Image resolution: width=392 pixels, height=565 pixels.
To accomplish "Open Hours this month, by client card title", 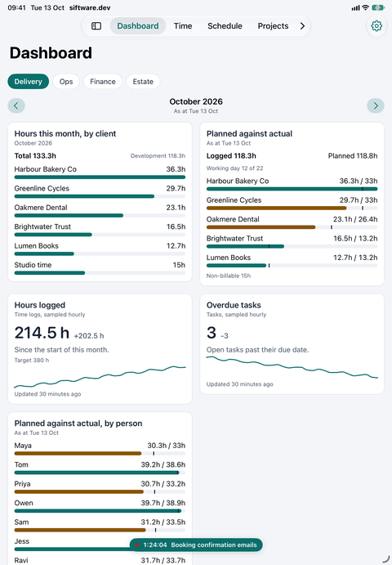I will [65, 133].
